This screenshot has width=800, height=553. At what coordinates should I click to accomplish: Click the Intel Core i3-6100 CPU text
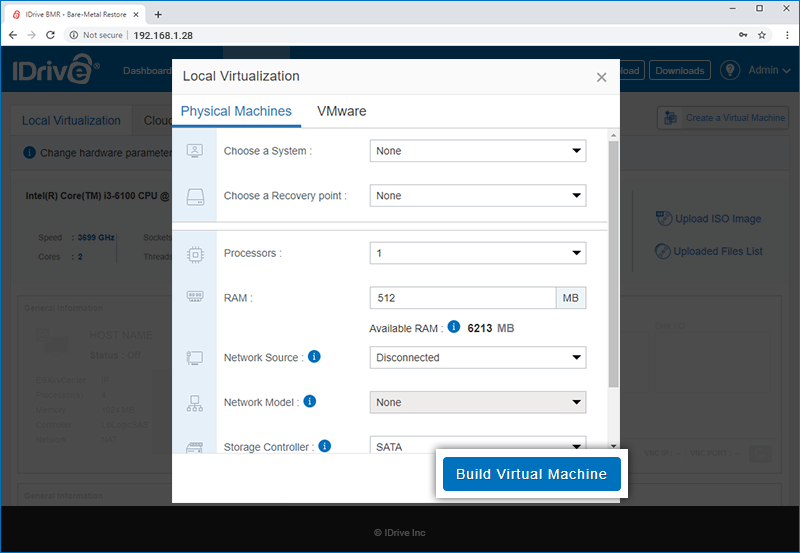[97, 196]
